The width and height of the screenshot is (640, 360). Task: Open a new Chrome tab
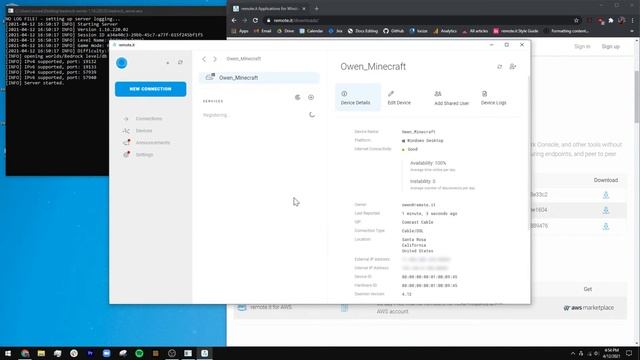click(316, 9)
